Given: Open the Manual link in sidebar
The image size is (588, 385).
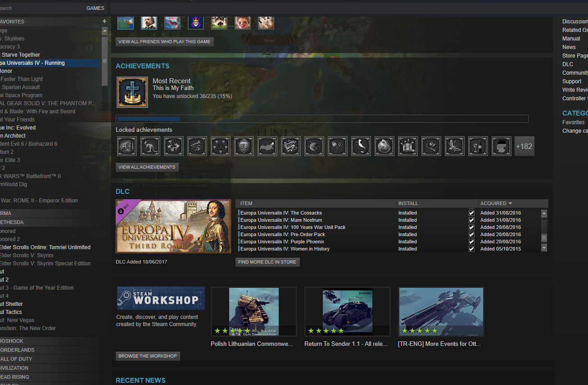Looking at the screenshot, I should click(x=571, y=39).
